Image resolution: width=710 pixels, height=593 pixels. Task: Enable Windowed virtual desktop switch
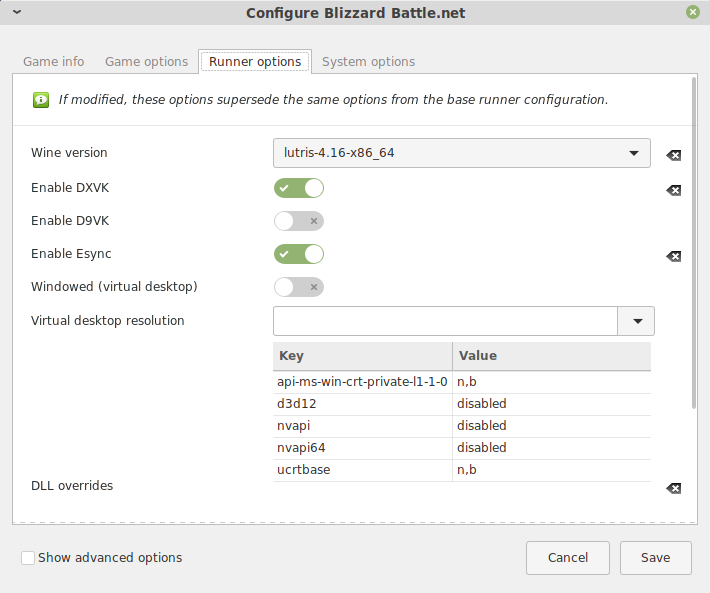[299, 287]
